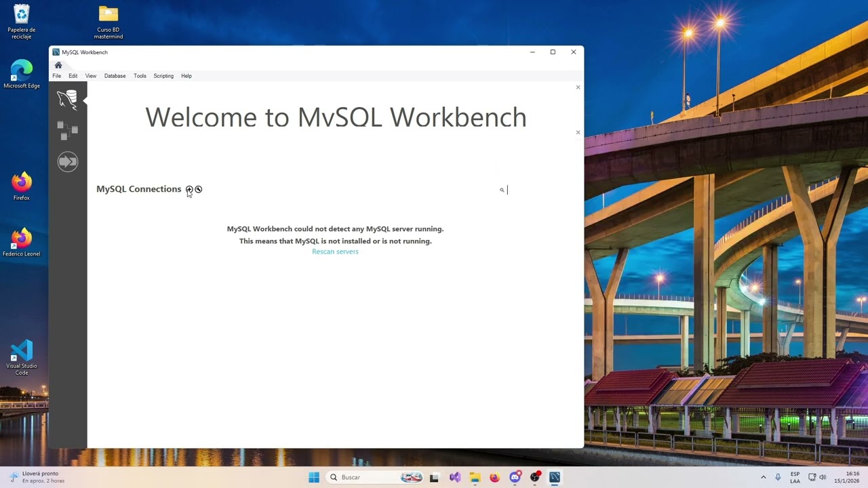The height and width of the screenshot is (488, 868).
Task: Open the Windows Start menu
Action: click(x=314, y=477)
